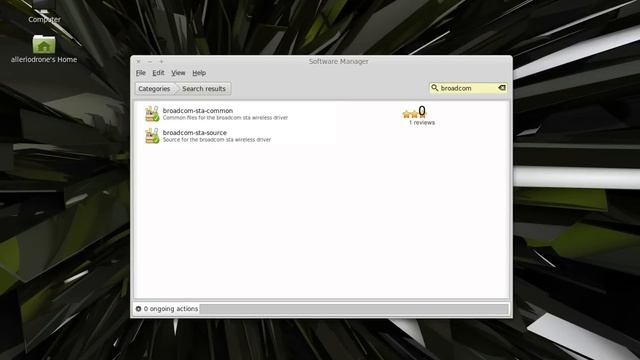Image resolution: width=640 pixels, height=360 pixels.
Task: Open alleriodrone's Home desktop folder
Action: (44, 49)
